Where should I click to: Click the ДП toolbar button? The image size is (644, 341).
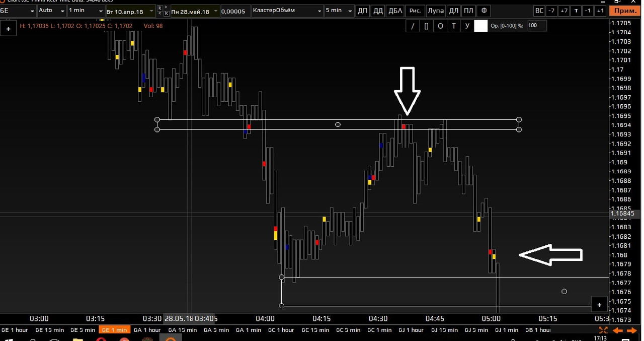pos(363,11)
